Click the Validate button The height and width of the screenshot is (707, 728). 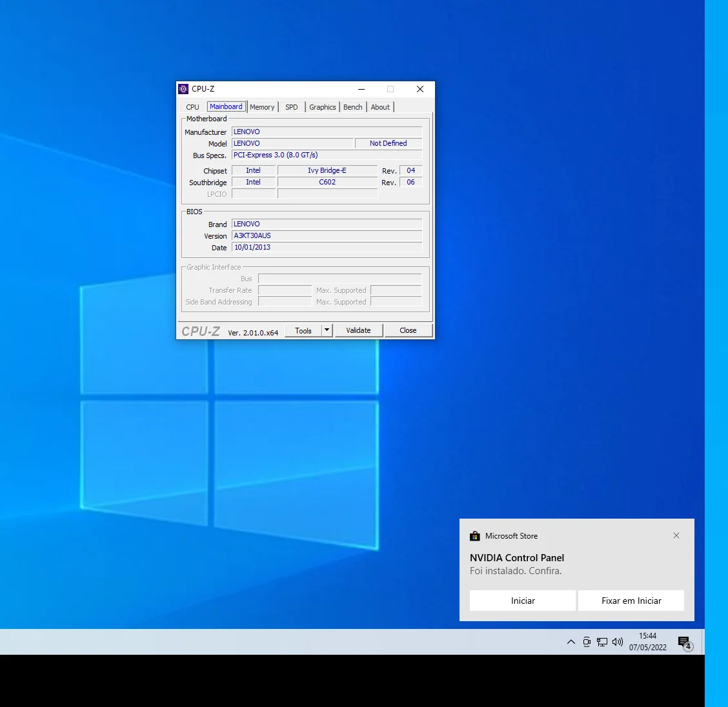[358, 330]
